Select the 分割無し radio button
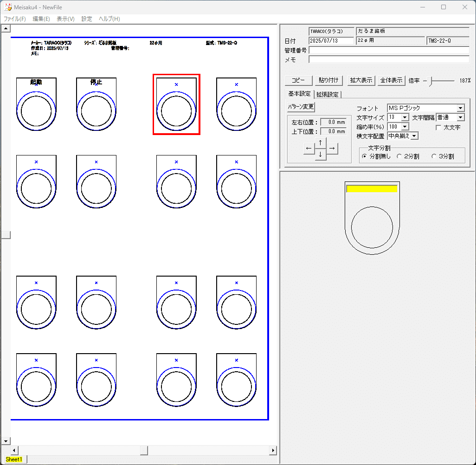The width and height of the screenshot is (476, 465). pos(364,156)
